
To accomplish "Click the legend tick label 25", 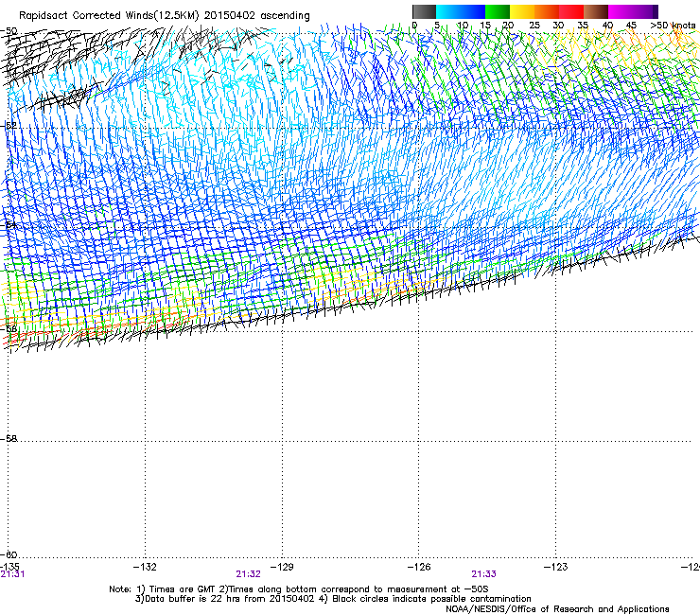I will pyautogui.click(x=534, y=26).
